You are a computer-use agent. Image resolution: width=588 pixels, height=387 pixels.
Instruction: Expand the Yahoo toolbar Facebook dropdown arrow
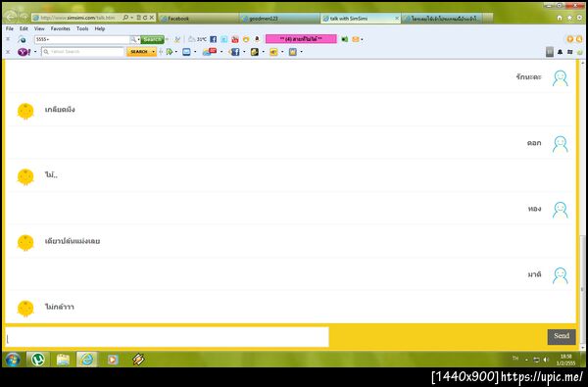click(x=244, y=52)
